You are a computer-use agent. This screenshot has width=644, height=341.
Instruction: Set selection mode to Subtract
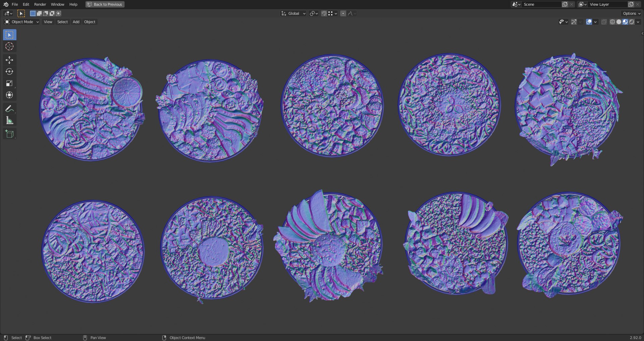tap(45, 13)
